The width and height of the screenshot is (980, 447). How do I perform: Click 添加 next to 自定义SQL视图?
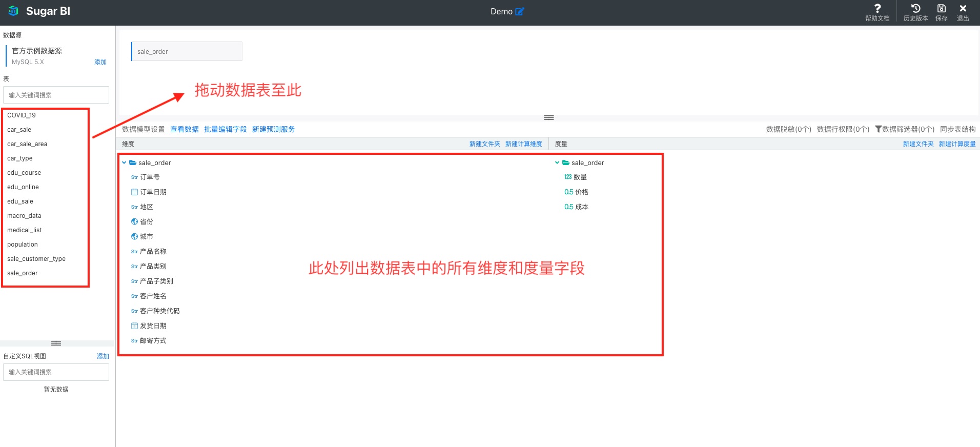(103, 356)
